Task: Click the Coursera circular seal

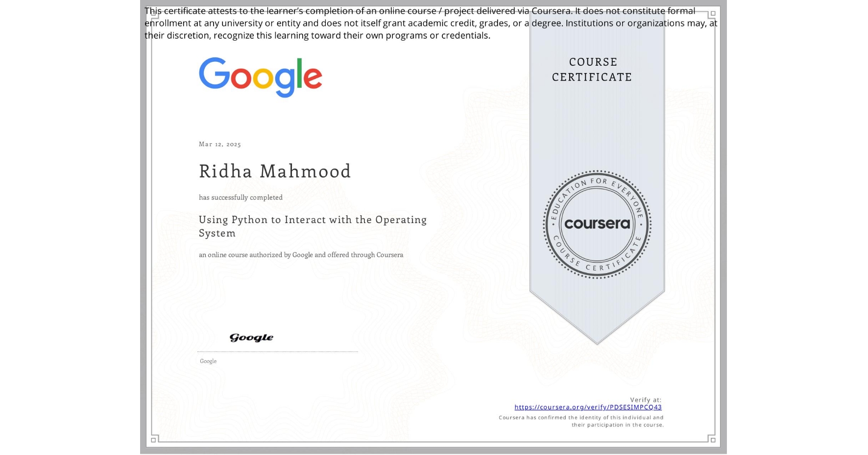Action: 597,225
